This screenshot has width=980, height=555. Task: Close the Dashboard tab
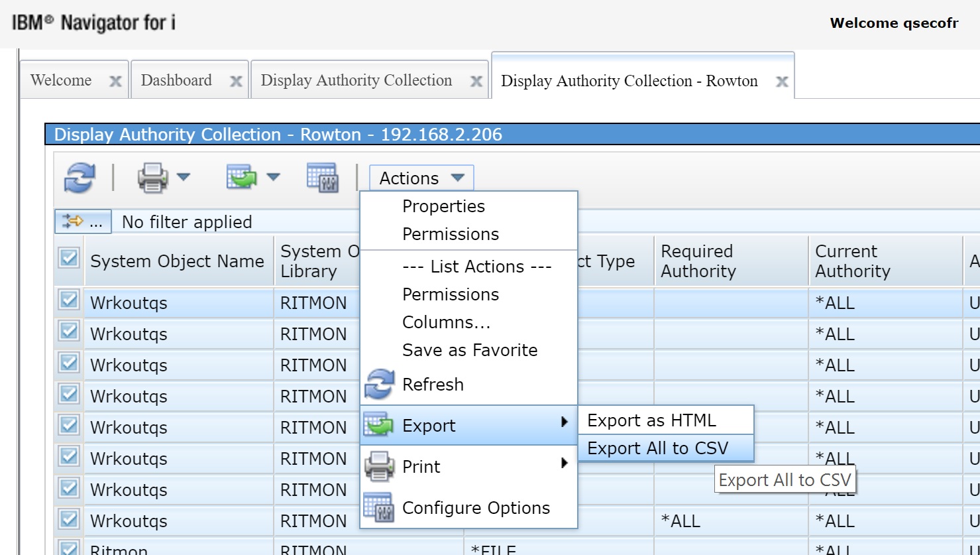point(236,82)
